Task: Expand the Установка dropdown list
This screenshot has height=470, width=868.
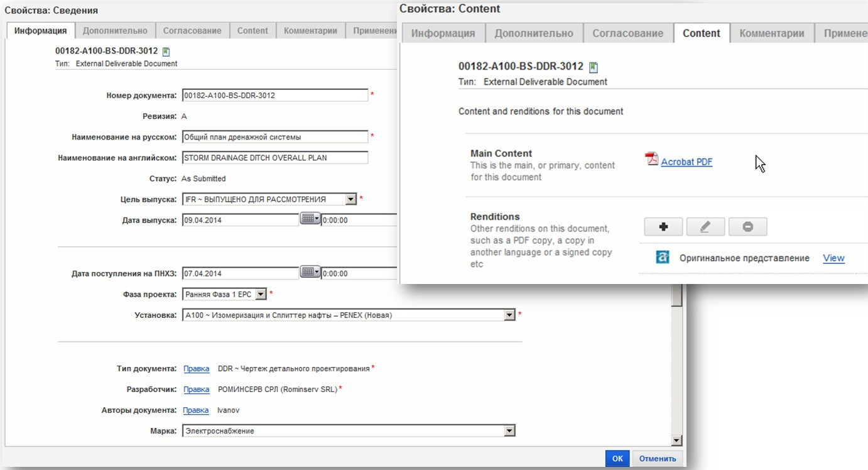Action: [x=510, y=315]
